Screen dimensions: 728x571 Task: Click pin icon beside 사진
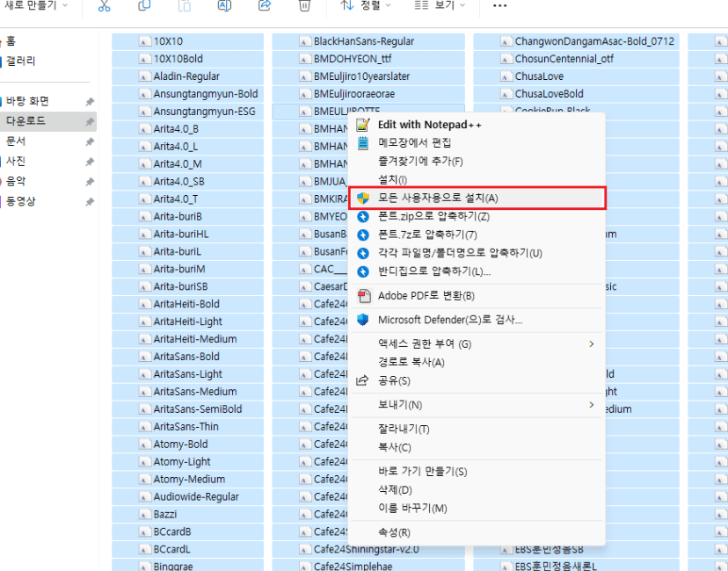(90, 162)
